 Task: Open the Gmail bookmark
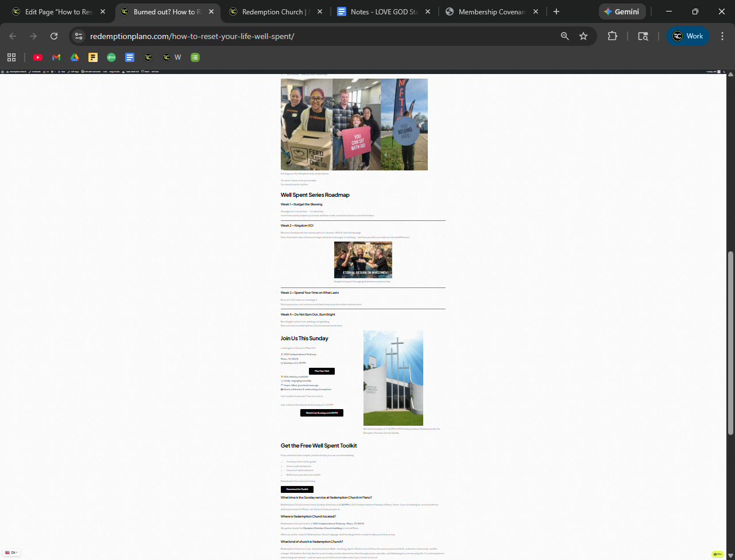(56, 57)
